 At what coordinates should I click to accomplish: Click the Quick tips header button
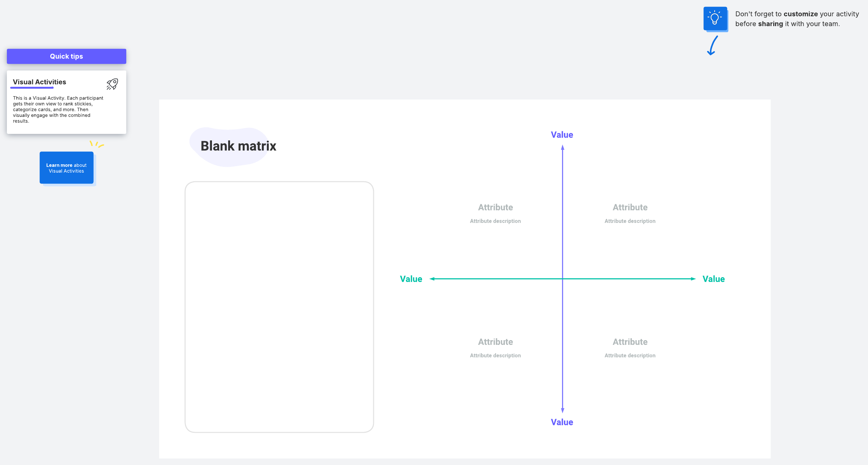point(67,56)
